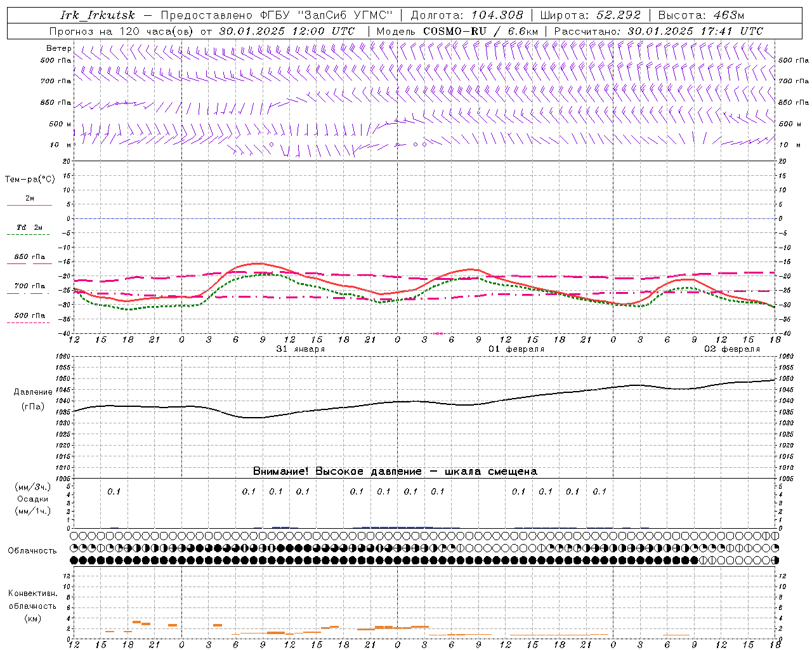Click the Широта: 52.292 header value
This screenshot has height=650, width=812.
tap(590, 15)
